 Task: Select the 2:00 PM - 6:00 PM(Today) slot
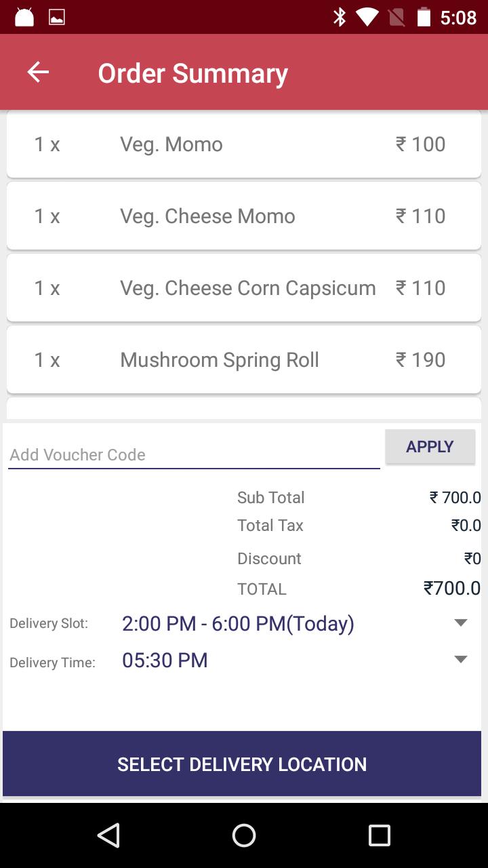coord(238,624)
